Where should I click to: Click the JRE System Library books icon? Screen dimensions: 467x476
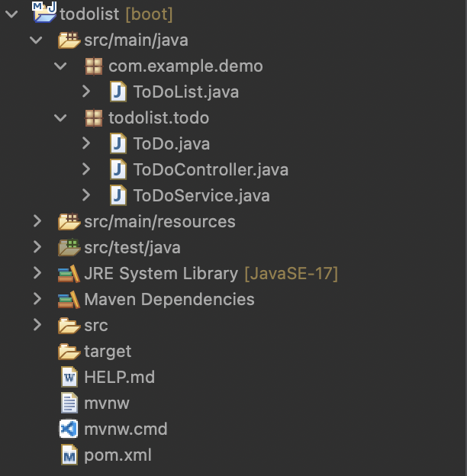coord(69,274)
